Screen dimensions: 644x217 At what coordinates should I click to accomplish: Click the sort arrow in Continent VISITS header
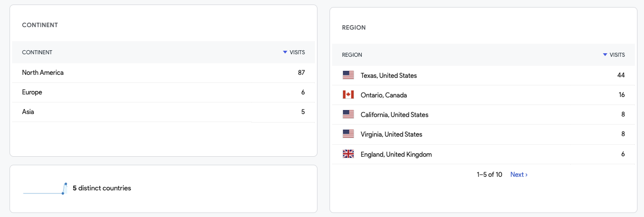(x=285, y=52)
